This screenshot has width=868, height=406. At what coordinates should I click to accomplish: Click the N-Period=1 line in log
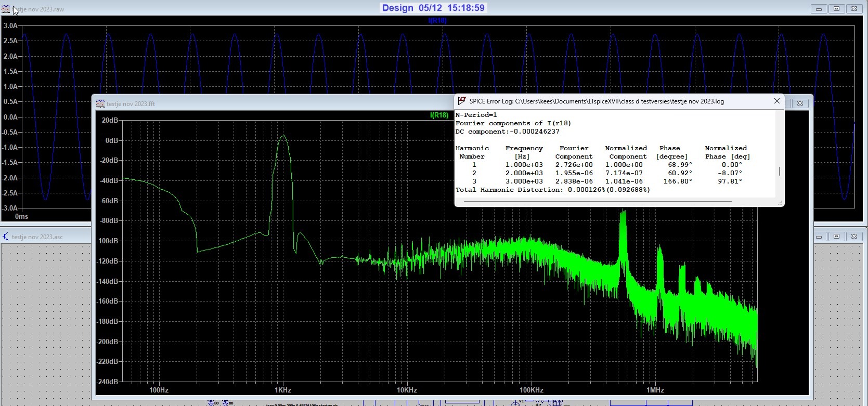coord(476,115)
